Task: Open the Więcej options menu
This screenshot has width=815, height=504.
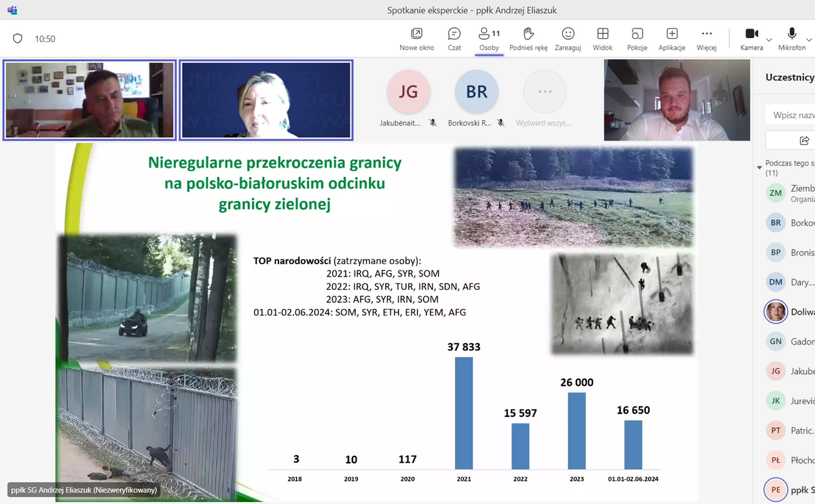Action: tap(706, 39)
